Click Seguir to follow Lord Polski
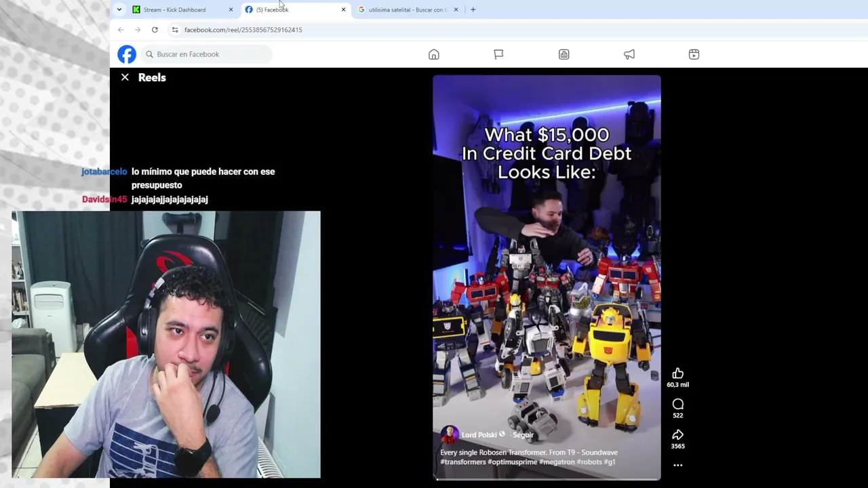 coord(523,435)
